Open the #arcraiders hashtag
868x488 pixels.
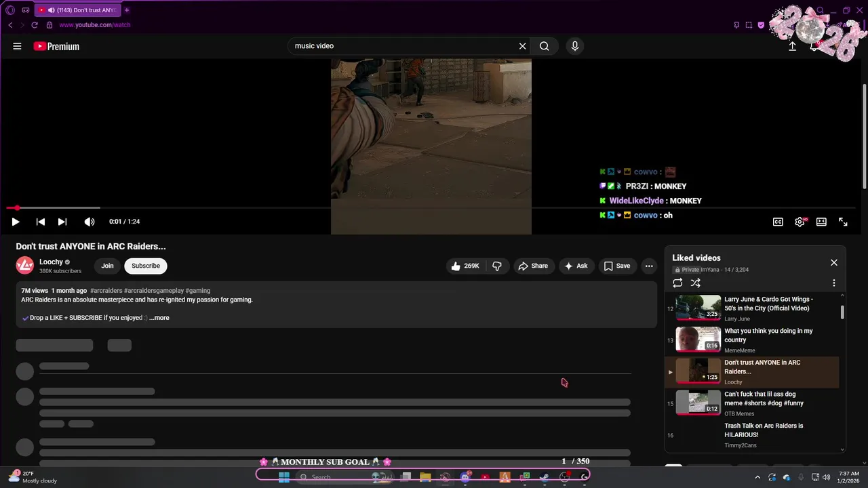(x=106, y=290)
